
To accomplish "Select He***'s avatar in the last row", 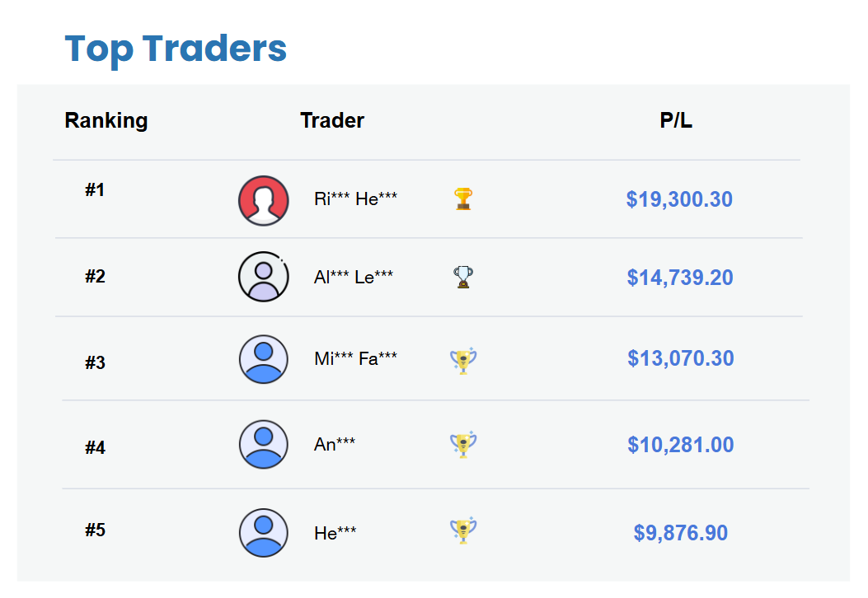I will (263, 532).
